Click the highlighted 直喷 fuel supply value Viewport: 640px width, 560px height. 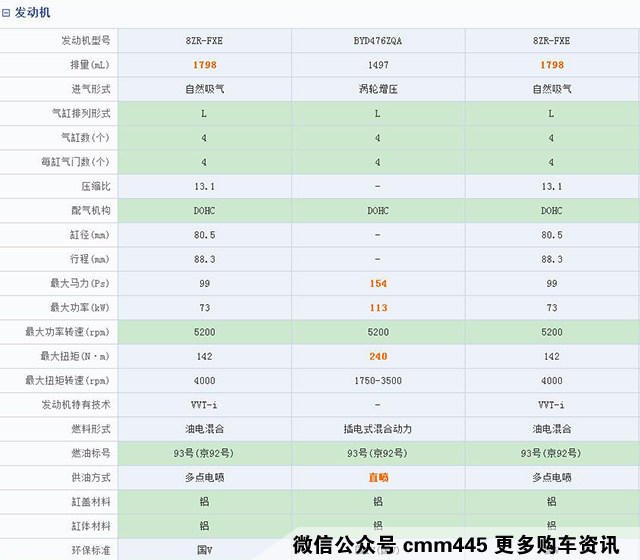coord(378,478)
